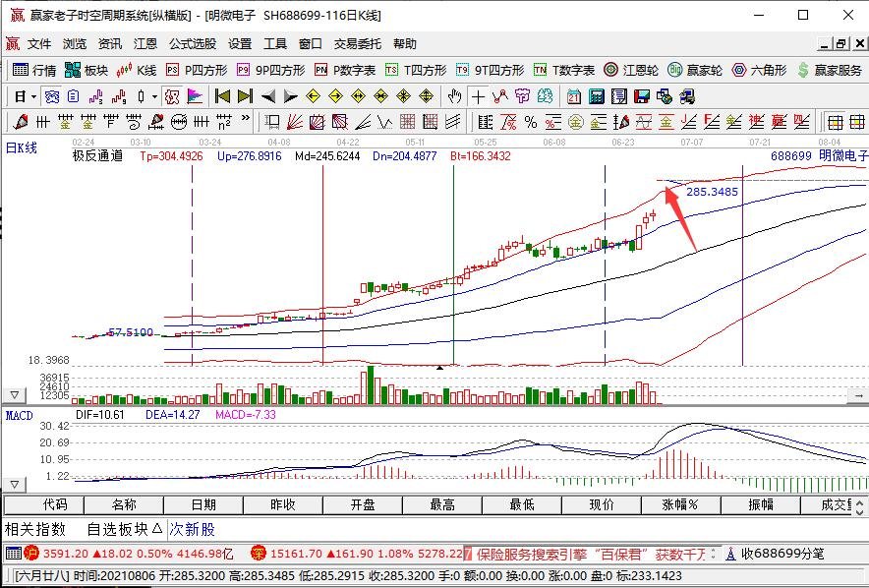This screenshot has width=869, height=588.
Task: Toggle the first toolbar icon beside the 日 period selector
Action: click(x=51, y=97)
